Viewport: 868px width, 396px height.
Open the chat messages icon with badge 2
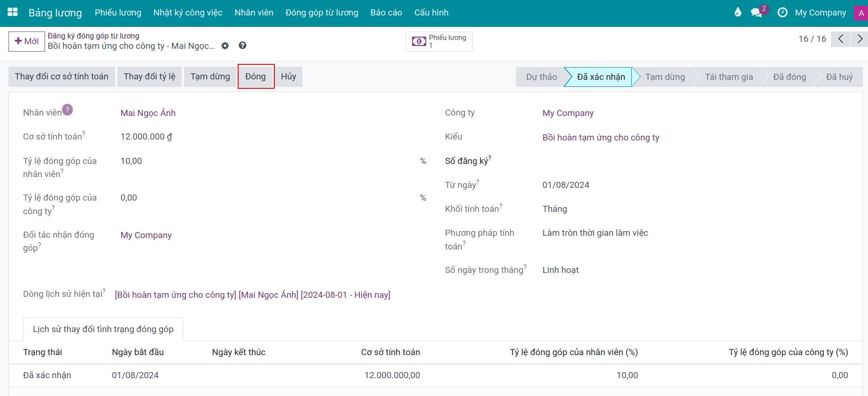click(757, 13)
